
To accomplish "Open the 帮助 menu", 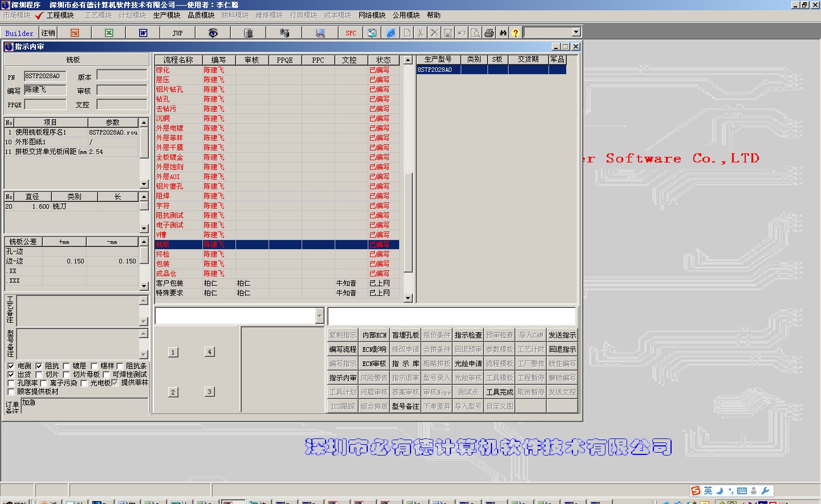I will (x=434, y=15).
